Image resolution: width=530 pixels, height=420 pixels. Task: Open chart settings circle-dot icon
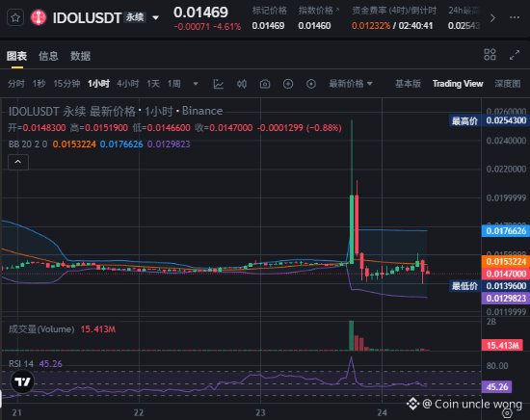[x=311, y=84]
